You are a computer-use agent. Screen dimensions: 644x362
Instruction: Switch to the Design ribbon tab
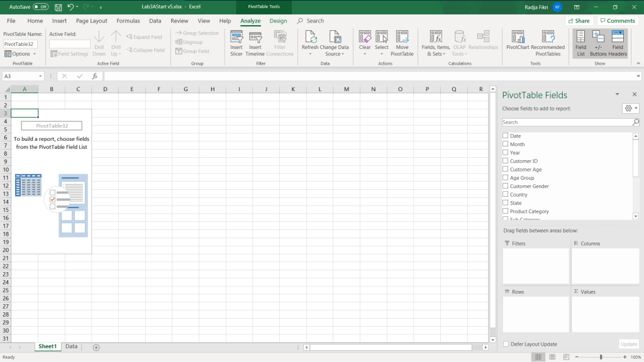(278, 21)
